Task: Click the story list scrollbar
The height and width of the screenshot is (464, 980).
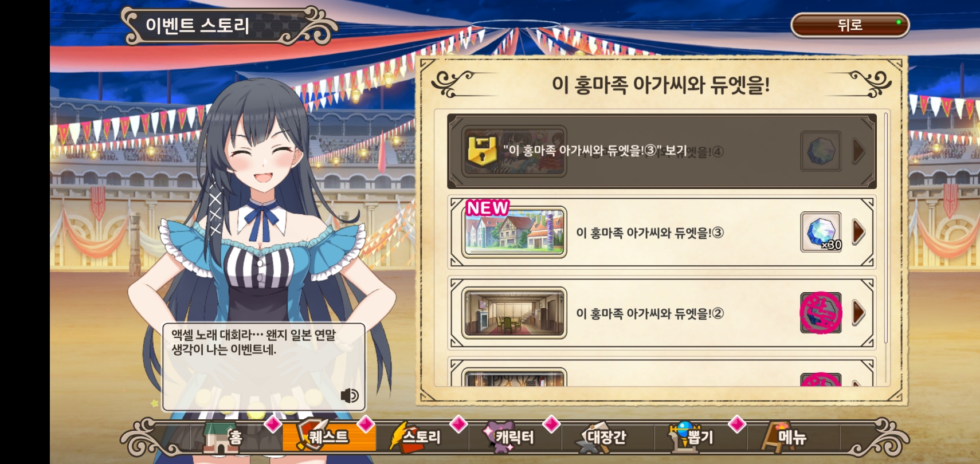Action: tap(886, 229)
